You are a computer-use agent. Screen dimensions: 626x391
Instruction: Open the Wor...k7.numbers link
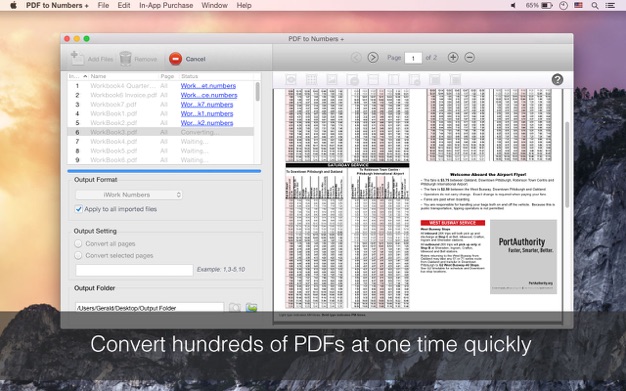tap(207, 104)
